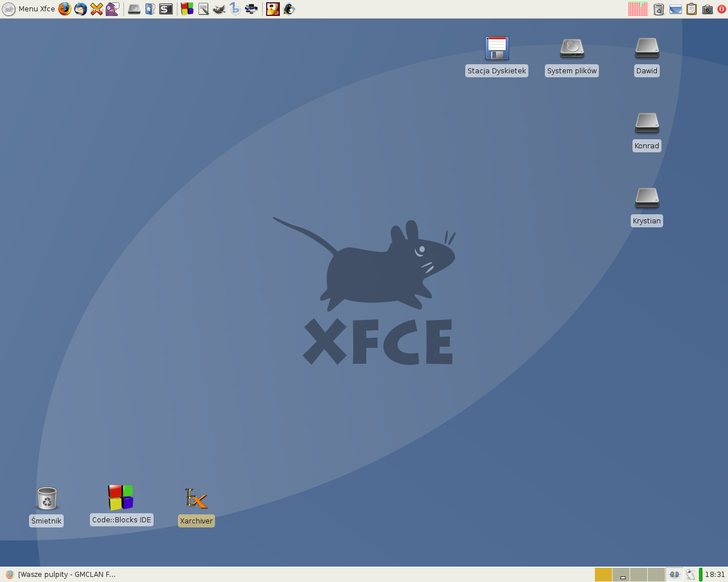Open Thunderbird mail client launcher
Image resolution: width=728 pixels, height=582 pixels.
81,9
